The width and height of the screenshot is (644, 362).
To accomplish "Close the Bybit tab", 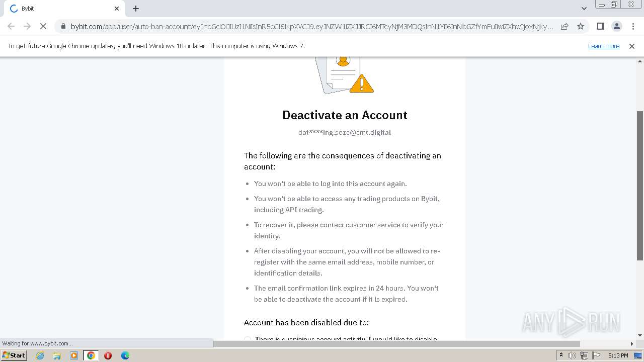I will click(x=117, y=9).
